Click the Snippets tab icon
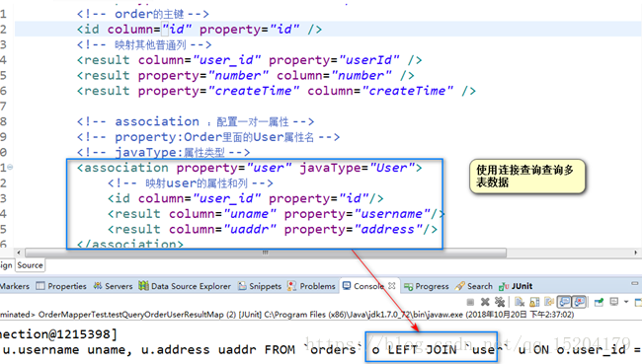The width and height of the screenshot is (642, 364). click(x=242, y=286)
